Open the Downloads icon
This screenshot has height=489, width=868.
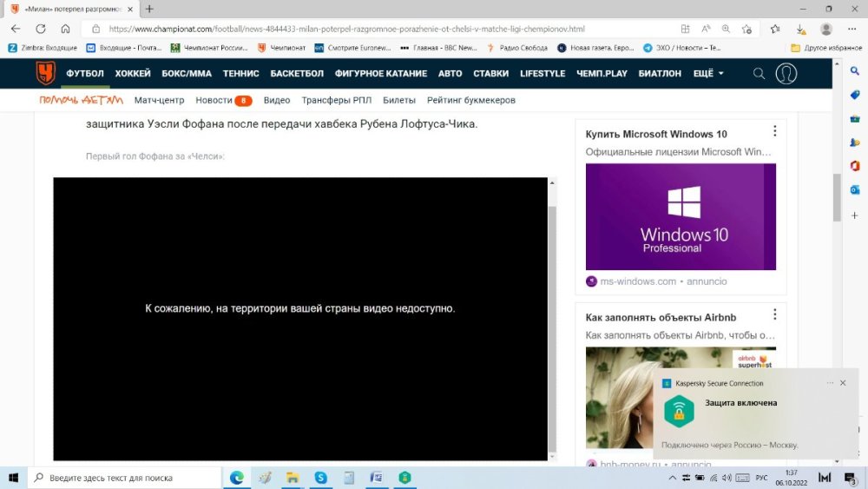(x=800, y=29)
